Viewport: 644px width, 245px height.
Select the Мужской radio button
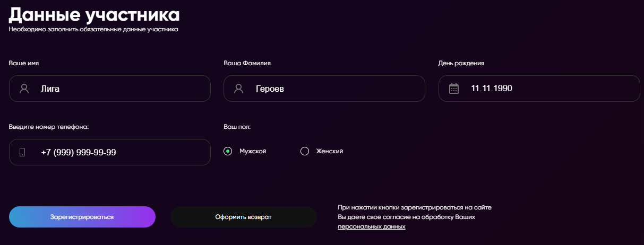point(228,151)
